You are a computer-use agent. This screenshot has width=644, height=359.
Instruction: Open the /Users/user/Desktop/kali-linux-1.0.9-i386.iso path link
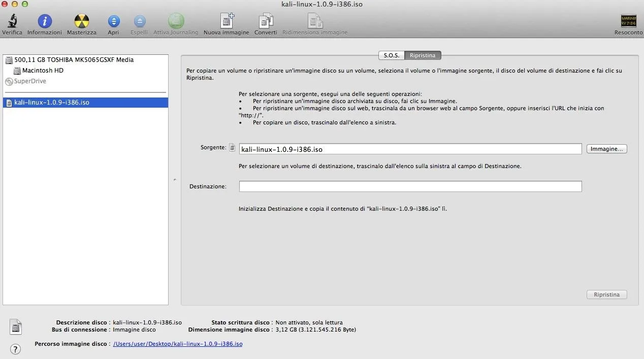pos(178,344)
